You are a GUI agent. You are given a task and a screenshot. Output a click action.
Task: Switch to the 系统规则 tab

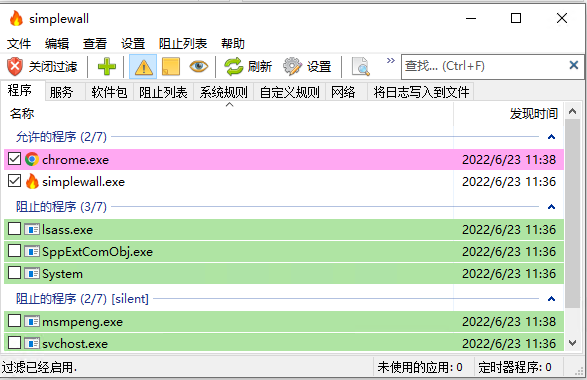tap(223, 92)
